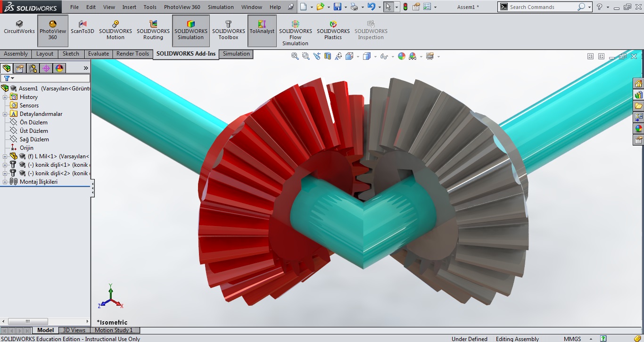
Task: Open the Simulation menu
Action: tap(221, 7)
